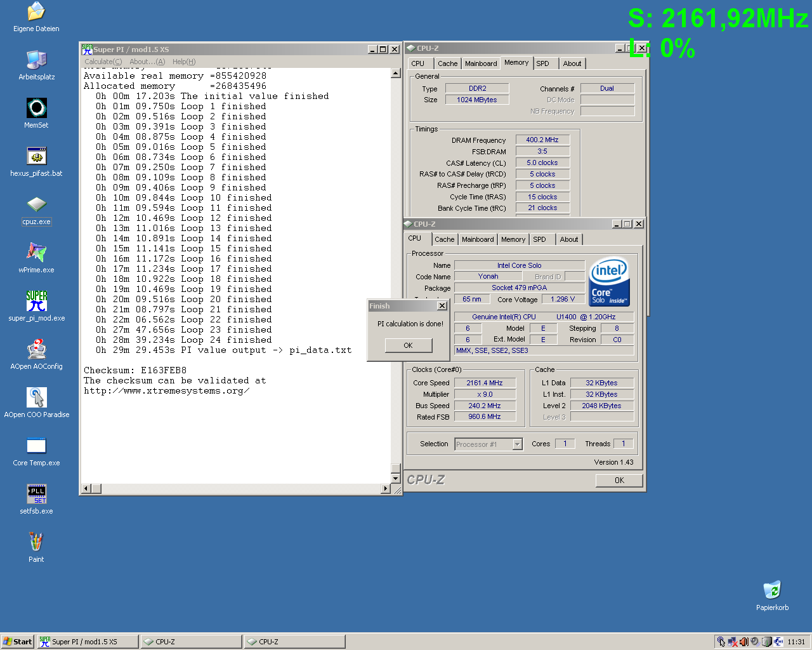Screen dimensions: 812x650
Task: Click OK button in front CPU-Z window
Action: tap(619, 481)
